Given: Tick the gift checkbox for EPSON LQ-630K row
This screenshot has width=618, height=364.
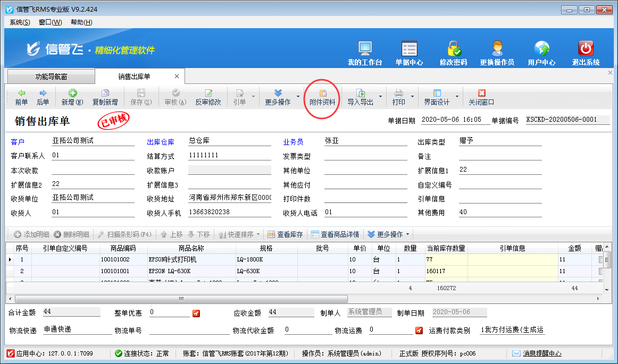Looking at the screenshot, I should click(x=601, y=271).
